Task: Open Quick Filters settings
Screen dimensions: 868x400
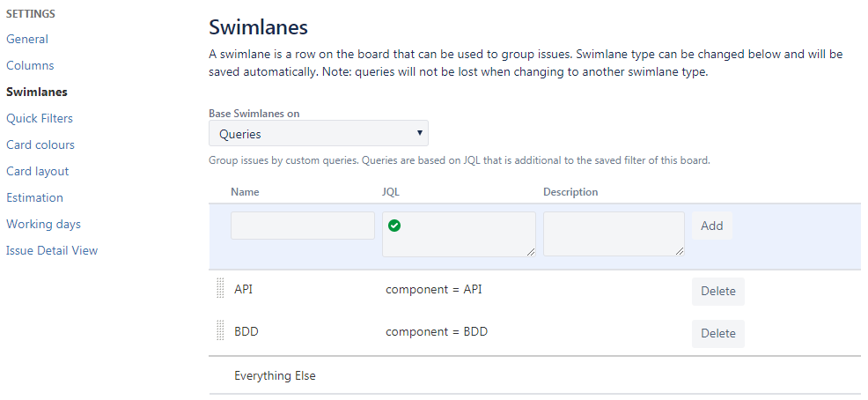Action: (x=40, y=118)
